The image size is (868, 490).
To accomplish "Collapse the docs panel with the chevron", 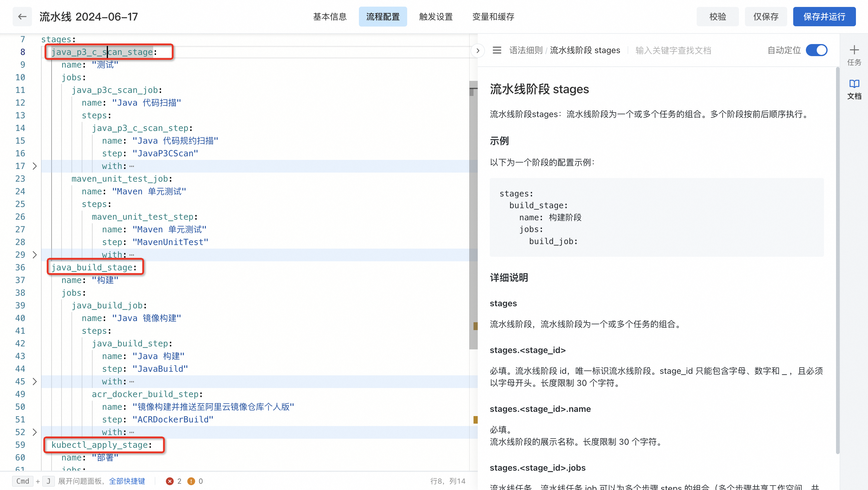I will [x=477, y=51].
